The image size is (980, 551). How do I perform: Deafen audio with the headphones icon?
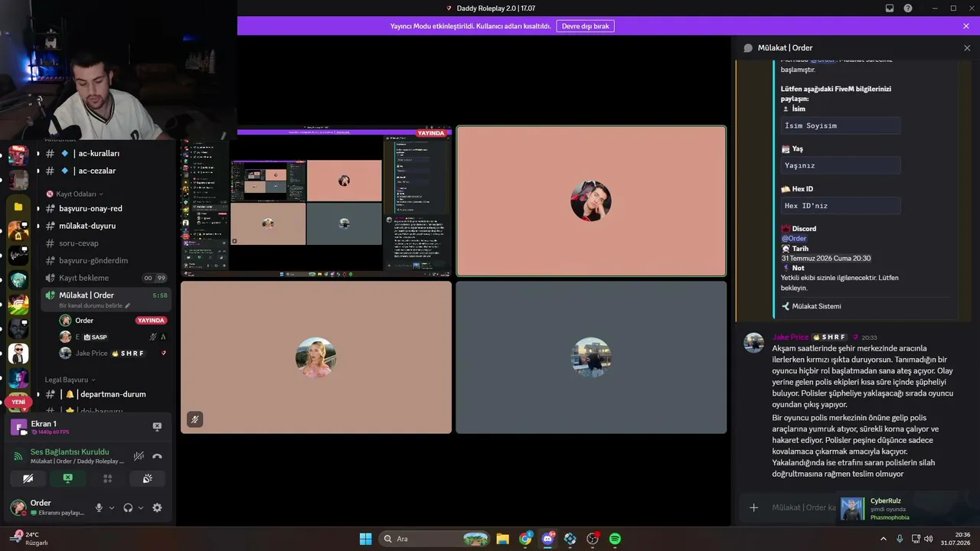click(128, 507)
